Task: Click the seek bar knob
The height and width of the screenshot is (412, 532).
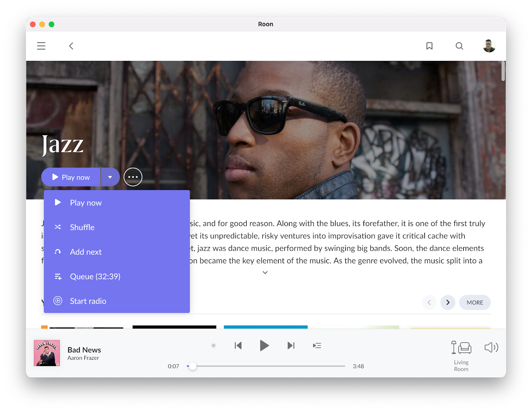Action: (x=193, y=366)
